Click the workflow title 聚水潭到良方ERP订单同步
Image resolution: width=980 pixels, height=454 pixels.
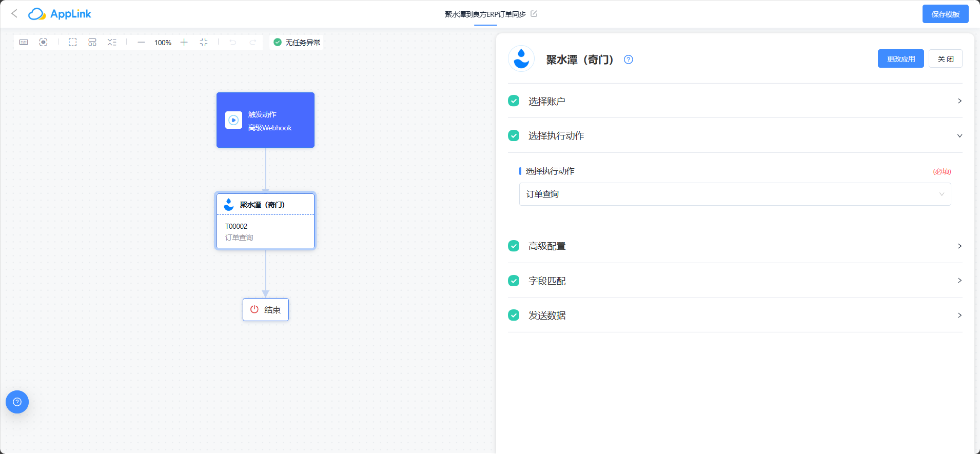[485, 14]
